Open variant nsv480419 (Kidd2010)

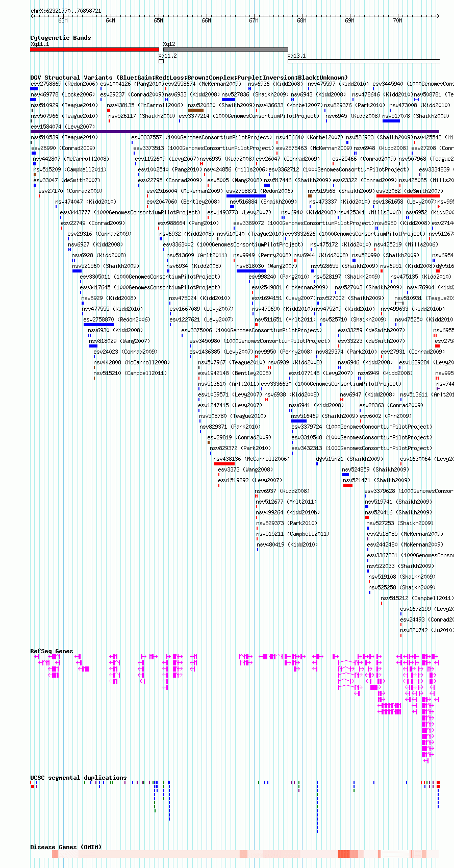click(x=287, y=544)
